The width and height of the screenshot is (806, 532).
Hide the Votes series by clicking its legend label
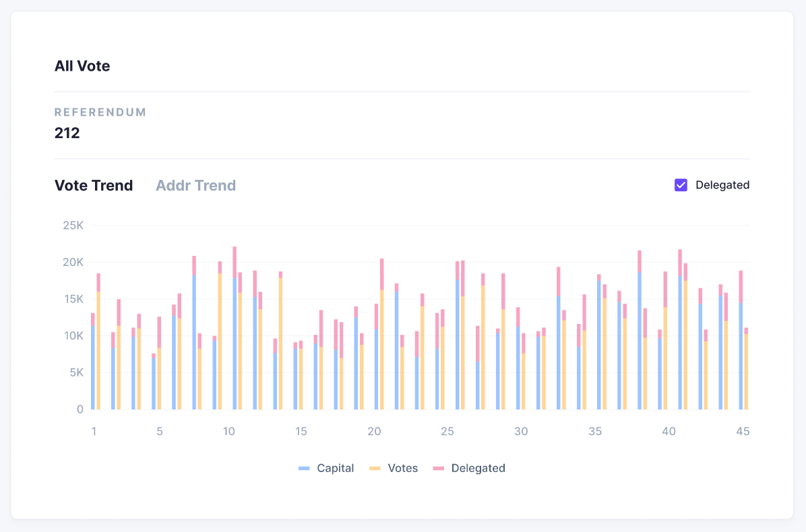pyautogui.click(x=404, y=468)
